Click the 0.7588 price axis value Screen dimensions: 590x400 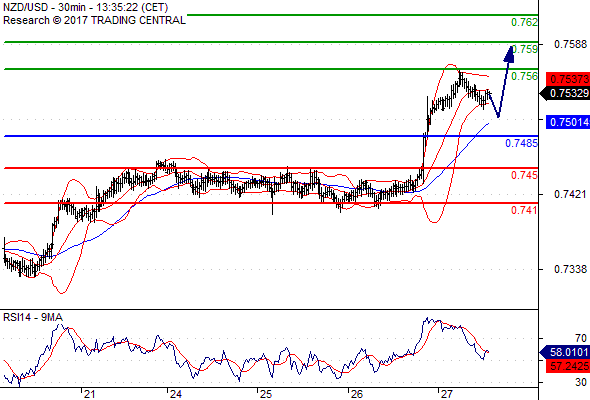pyautogui.click(x=570, y=44)
